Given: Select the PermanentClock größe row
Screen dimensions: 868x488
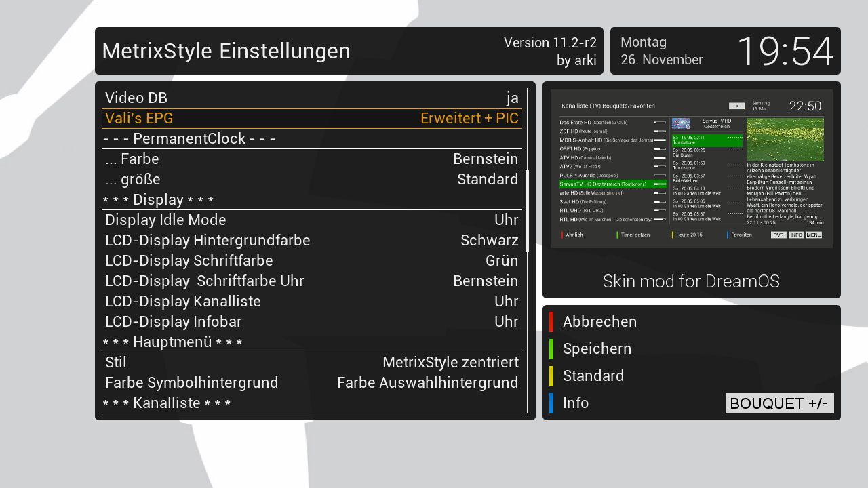Looking at the screenshot, I should click(x=311, y=180).
